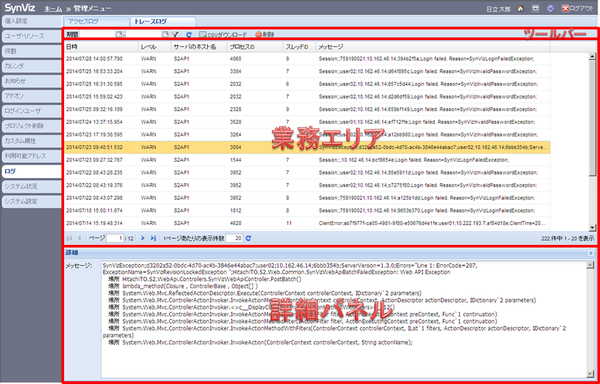600x384 pixels.
Task: Go to first page of logs
Action: [x=69, y=238]
